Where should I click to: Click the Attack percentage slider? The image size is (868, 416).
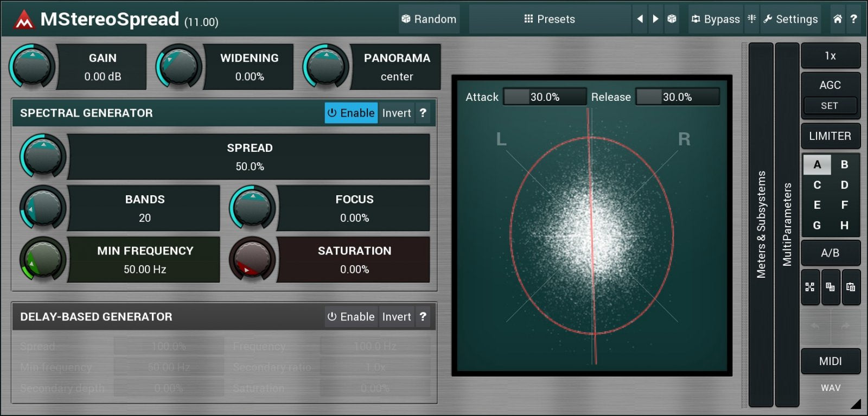coord(545,97)
